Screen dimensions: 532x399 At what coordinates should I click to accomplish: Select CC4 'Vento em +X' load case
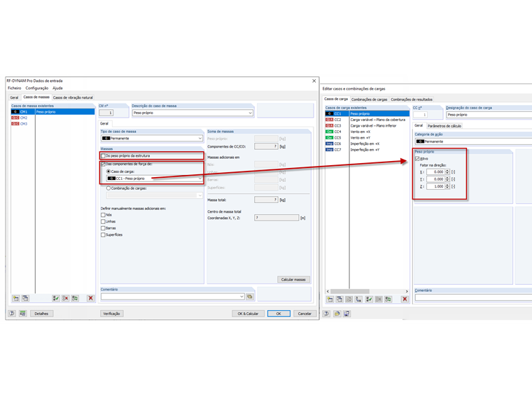coord(367,132)
